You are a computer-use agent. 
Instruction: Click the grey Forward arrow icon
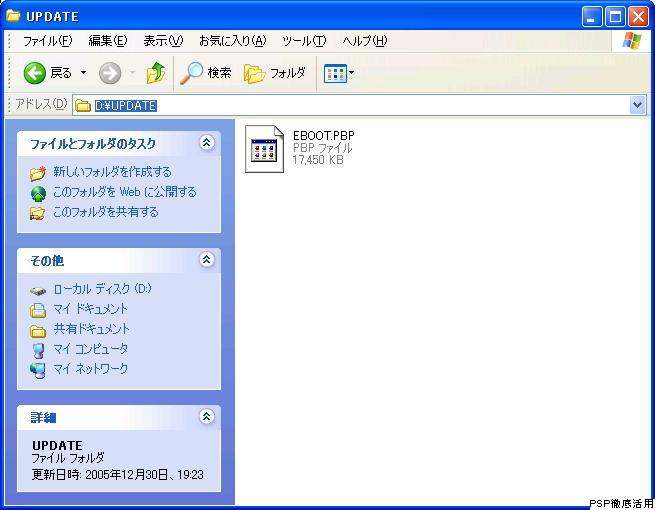coord(110,74)
